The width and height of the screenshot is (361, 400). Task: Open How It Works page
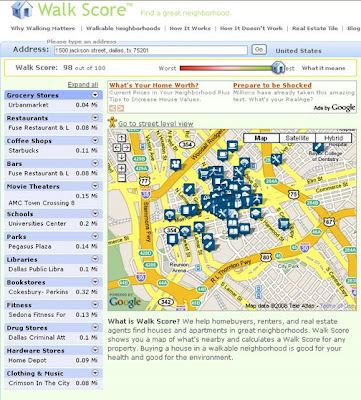[190, 28]
